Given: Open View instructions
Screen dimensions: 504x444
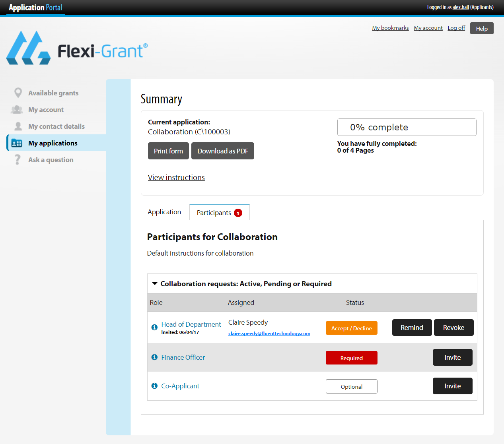Looking at the screenshot, I should click(x=176, y=177).
